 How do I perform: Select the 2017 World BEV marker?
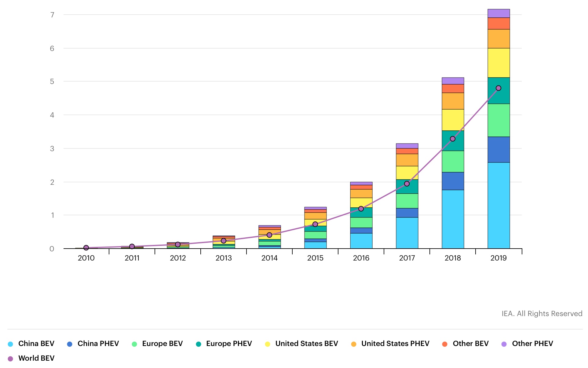pyautogui.click(x=407, y=184)
